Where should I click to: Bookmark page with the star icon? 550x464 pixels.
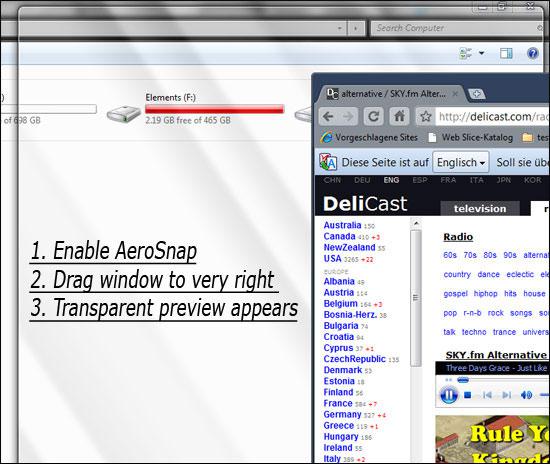point(425,116)
